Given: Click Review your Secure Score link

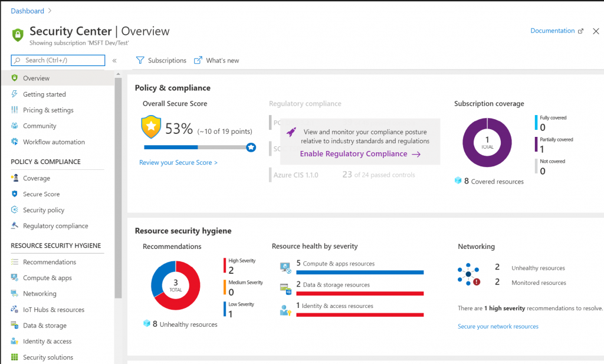Looking at the screenshot, I should (x=178, y=162).
